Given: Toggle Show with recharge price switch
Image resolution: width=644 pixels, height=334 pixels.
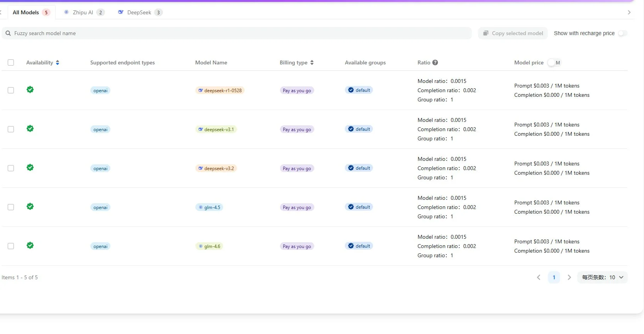Looking at the screenshot, I should (622, 34).
